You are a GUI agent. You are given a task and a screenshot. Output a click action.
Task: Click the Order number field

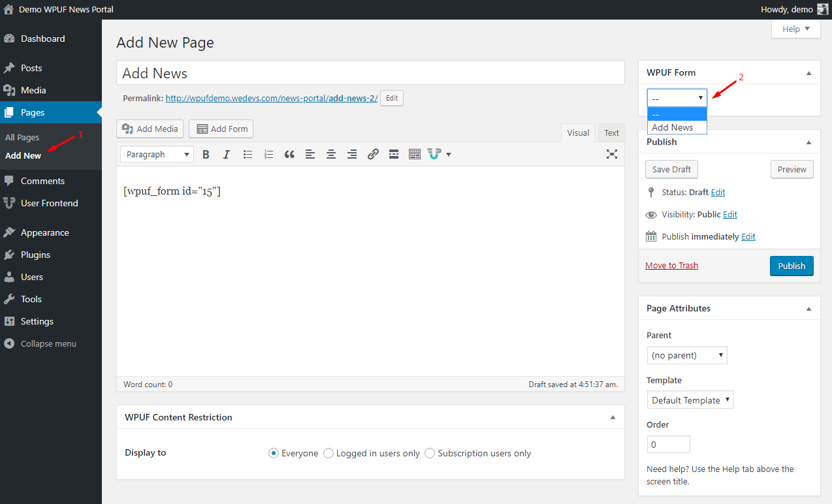click(x=668, y=445)
